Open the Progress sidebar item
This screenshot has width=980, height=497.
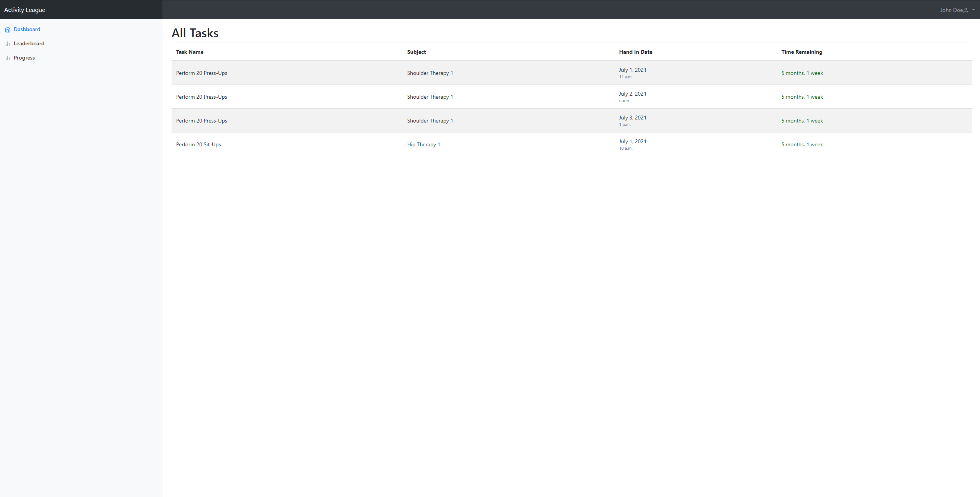point(24,58)
